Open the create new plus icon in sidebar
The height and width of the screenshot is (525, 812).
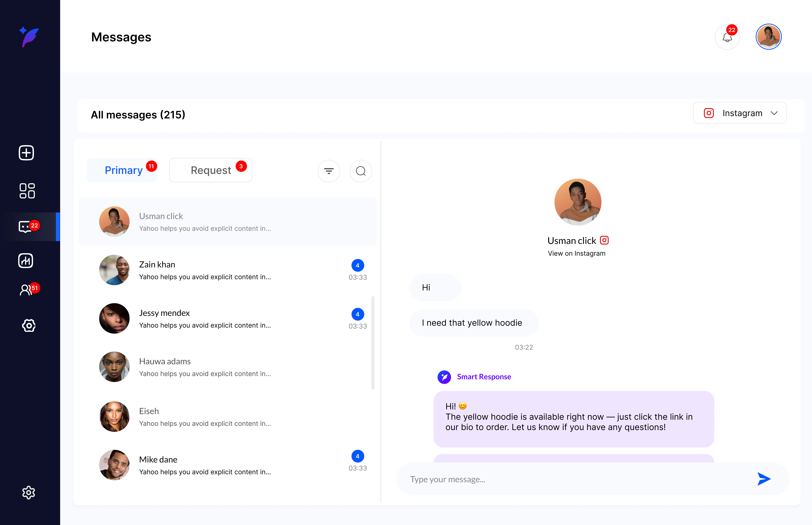(26, 153)
